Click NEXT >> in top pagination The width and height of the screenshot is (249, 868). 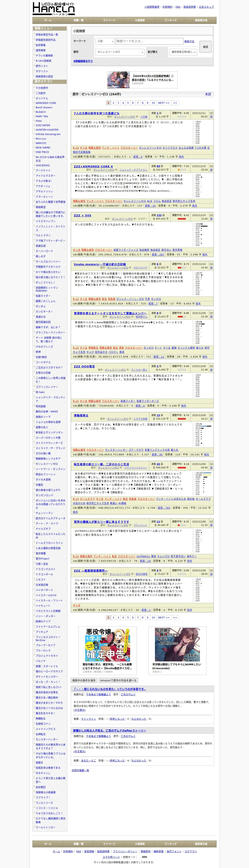click(x=164, y=103)
